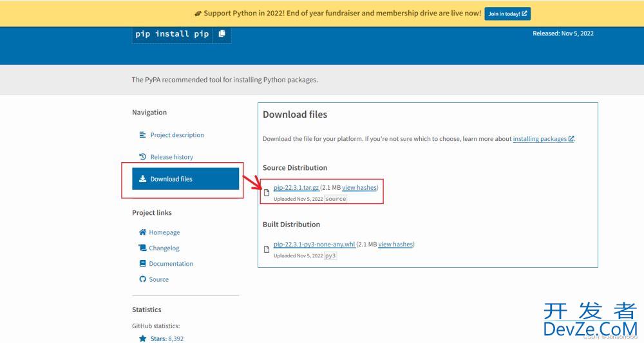Click the Release history clock icon
644x343 pixels.
click(x=142, y=156)
